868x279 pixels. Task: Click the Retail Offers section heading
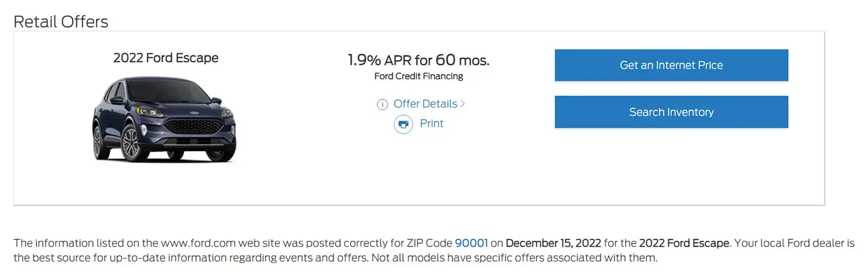click(61, 22)
